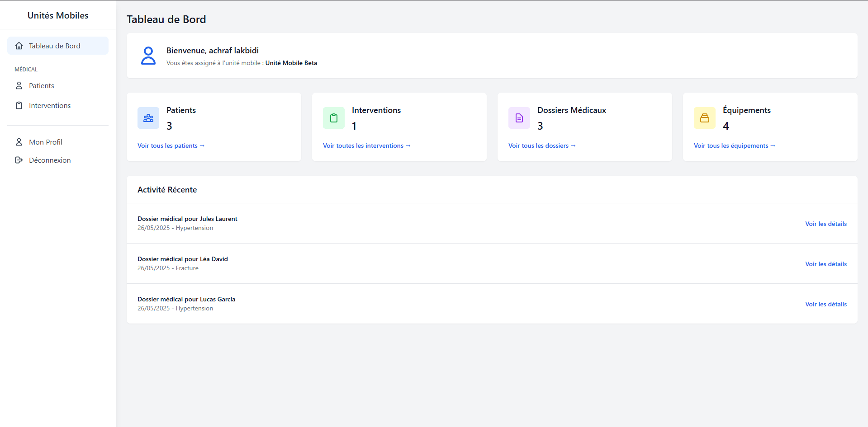Viewport: 868px width, 427px height.
Task: View details for Jules Laurent's dossier
Action: click(826, 224)
